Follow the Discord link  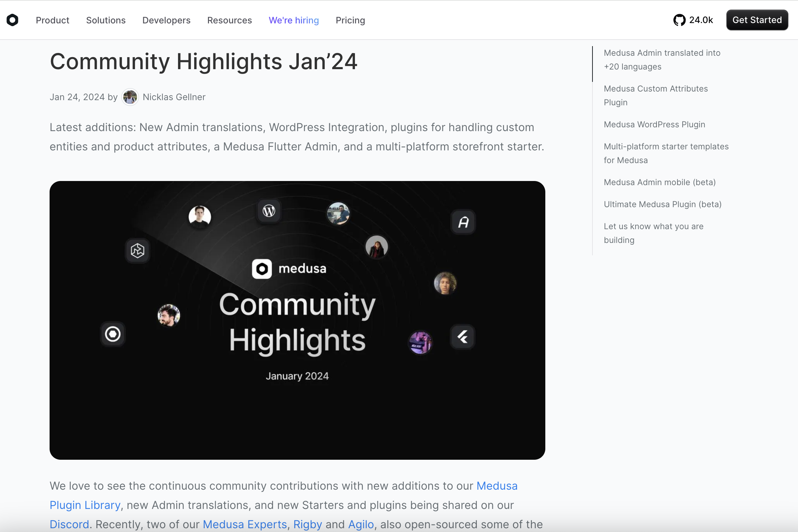click(70, 524)
